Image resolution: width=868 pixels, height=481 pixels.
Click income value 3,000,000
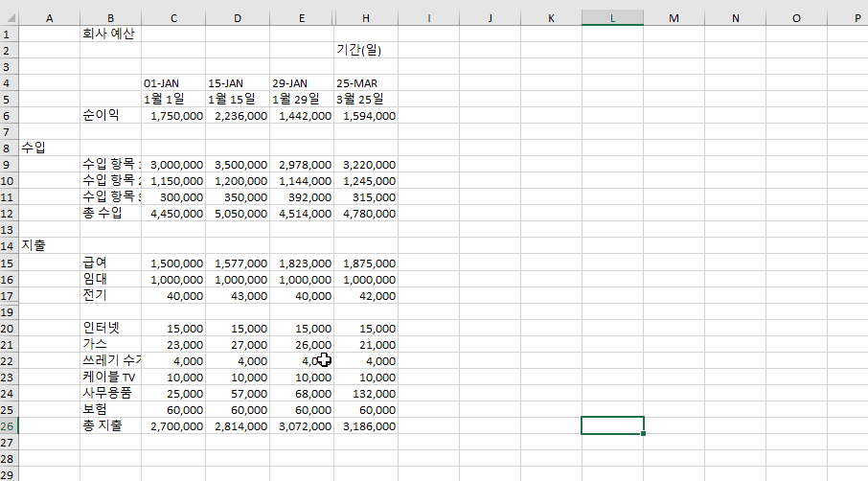[x=173, y=165]
